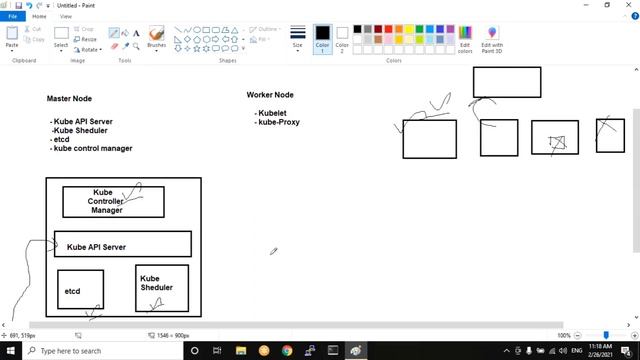Screen dimensions: 640x360
Task: Pick the black color swatch
Action: coord(358,29)
